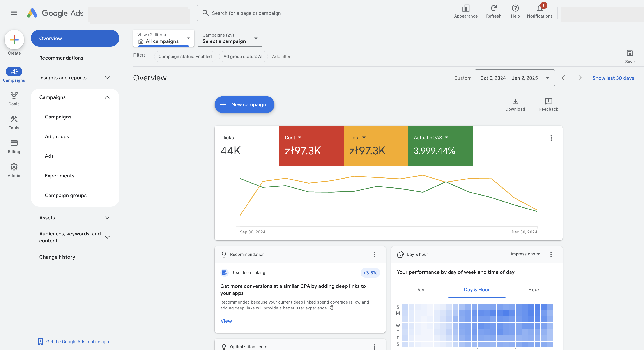The image size is (644, 350).
Task: Open Campaigns in the left rail
Action: 14,74
